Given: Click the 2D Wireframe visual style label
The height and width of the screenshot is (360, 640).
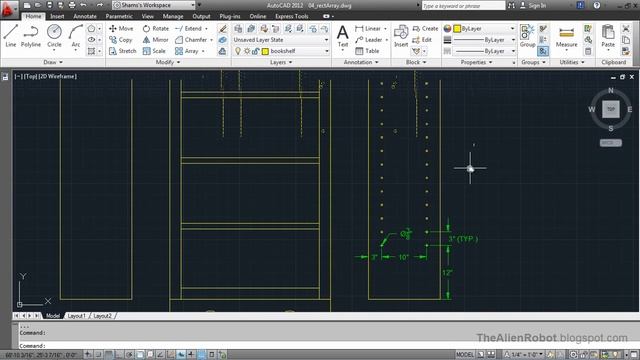Looking at the screenshot, I should [58, 76].
